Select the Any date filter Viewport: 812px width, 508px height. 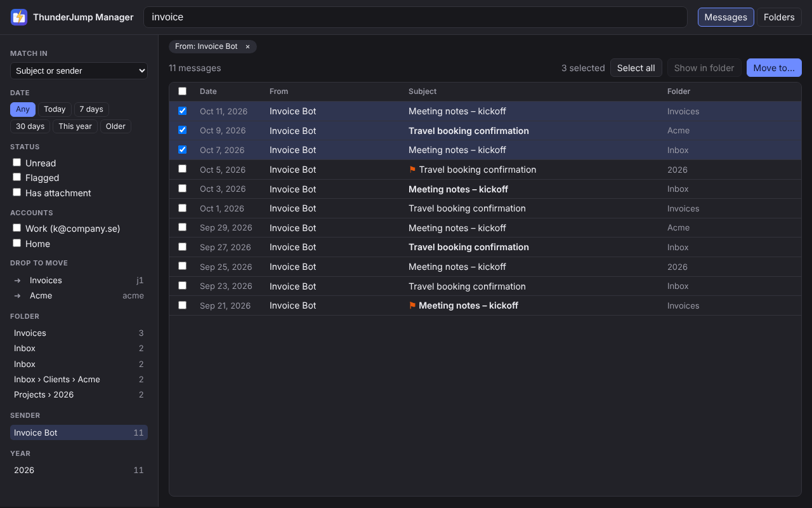click(x=23, y=109)
